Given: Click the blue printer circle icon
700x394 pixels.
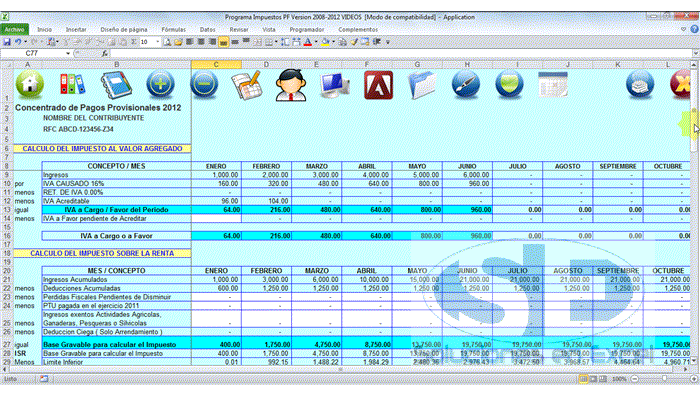Looking at the screenshot, I should [x=640, y=84].
